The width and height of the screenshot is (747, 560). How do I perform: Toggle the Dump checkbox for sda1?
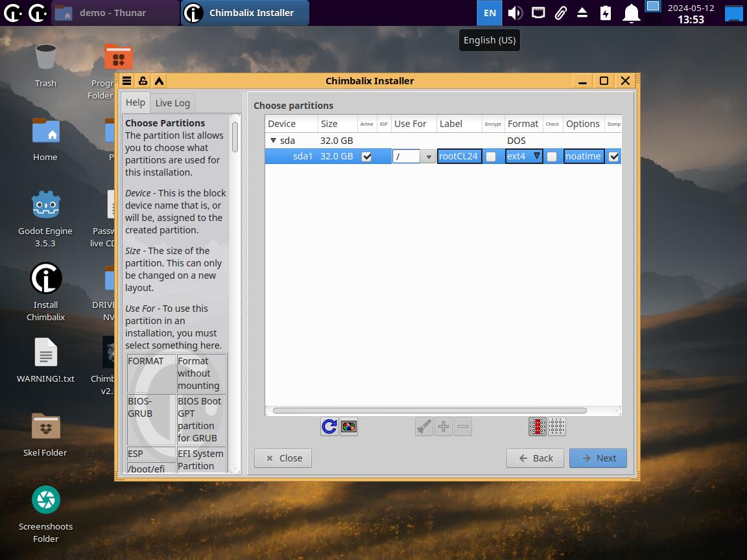(613, 156)
